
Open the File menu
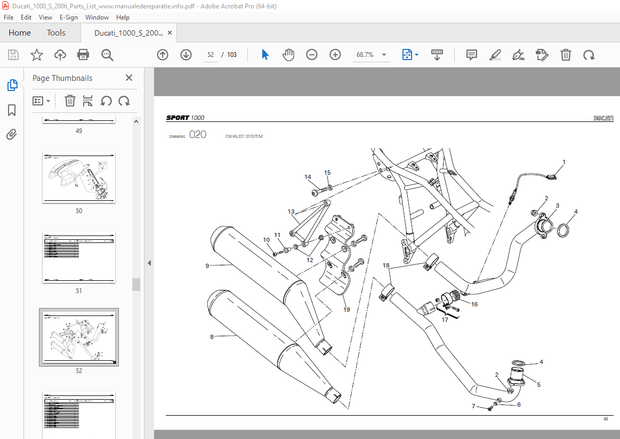(x=8, y=17)
